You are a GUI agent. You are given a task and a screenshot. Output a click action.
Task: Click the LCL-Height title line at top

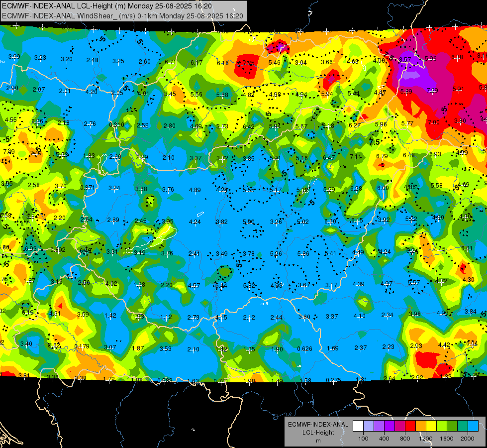pyautogui.click(x=107, y=6)
